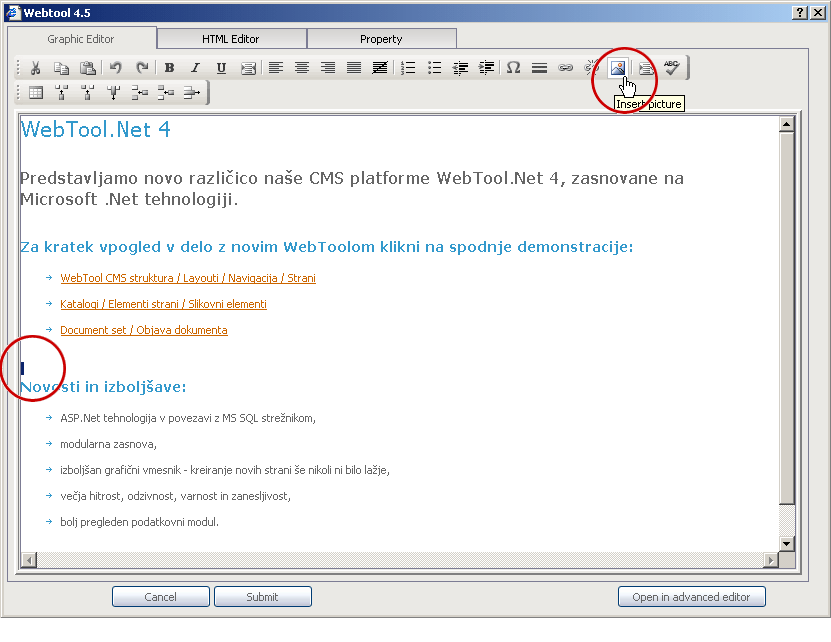The width and height of the screenshot is (831, 642).
Task: Insert a special character with Omega icon
Action: pyautogui.click(x=513, y=68)
